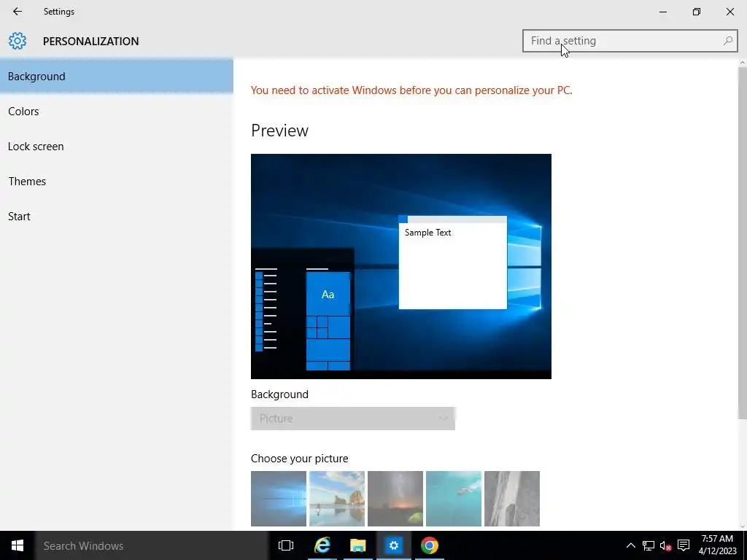Show hidden tray icons chevron
The width and height of the screenshot is (747, 560).
(630, 545)
